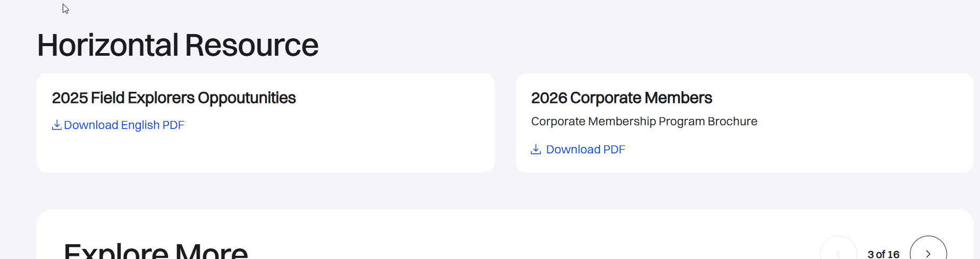This screenshot has width=980, height=259.
Task: Click the download icon beside Download PDF
Action: [536, 150]
